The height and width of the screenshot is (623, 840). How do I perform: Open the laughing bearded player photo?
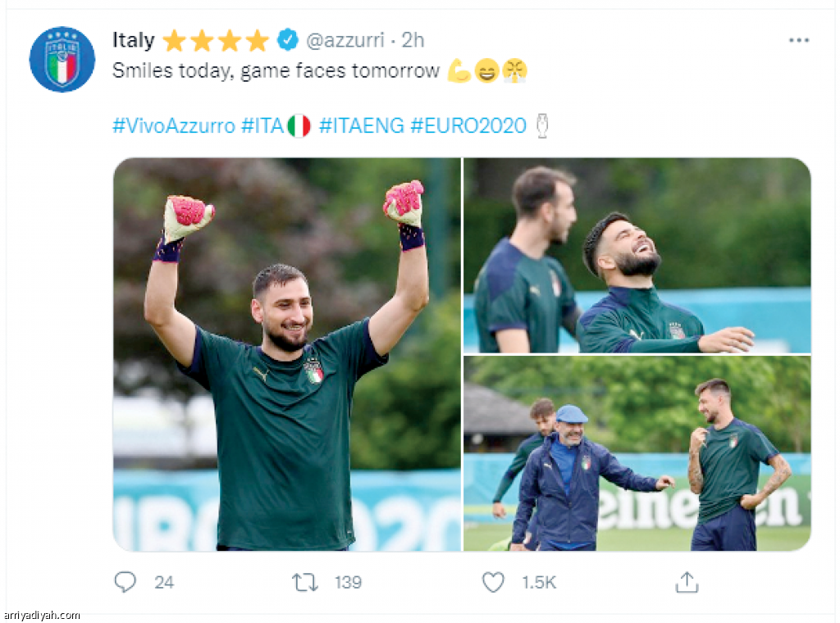pos(637,255)
